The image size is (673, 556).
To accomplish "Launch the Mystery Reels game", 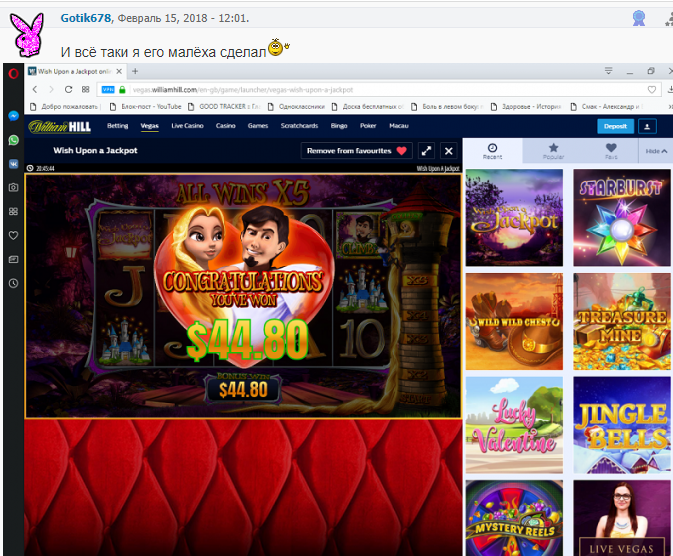I will click(x=514, y=518).
